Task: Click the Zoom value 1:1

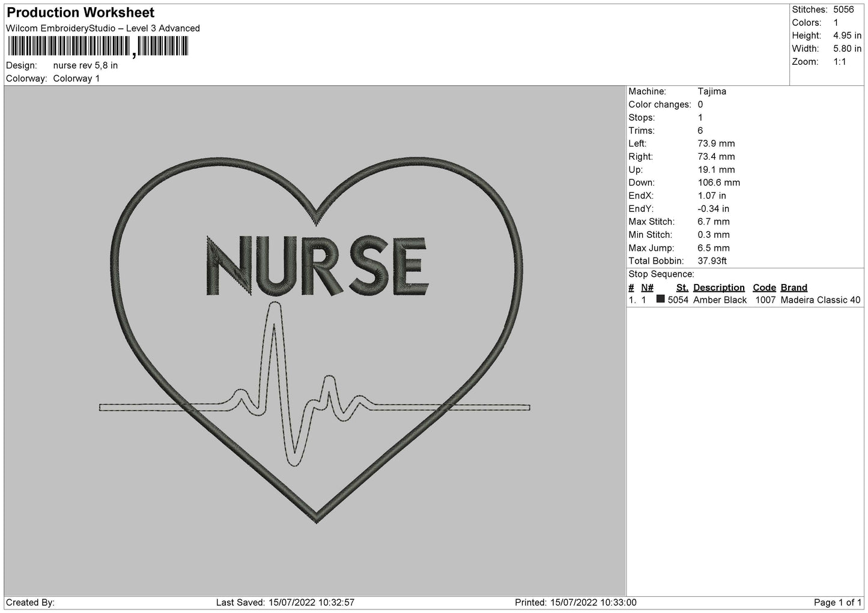Action: [840, 62]
